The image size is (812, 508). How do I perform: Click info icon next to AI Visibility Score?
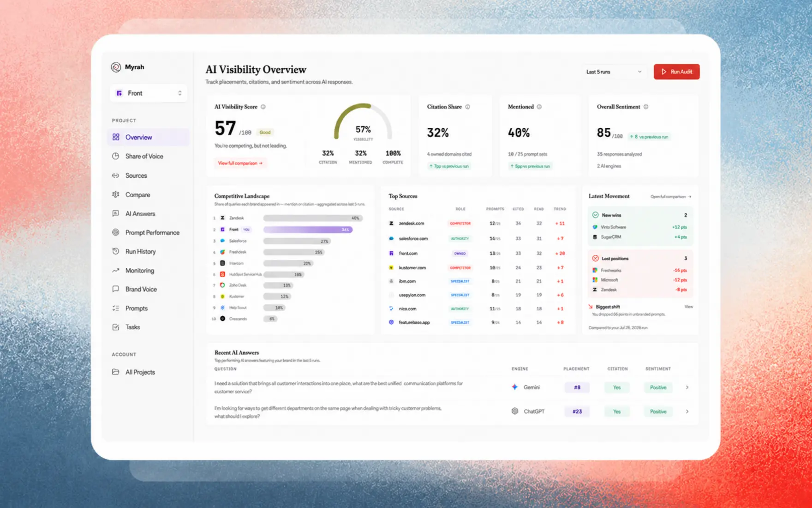pos(263,107)
